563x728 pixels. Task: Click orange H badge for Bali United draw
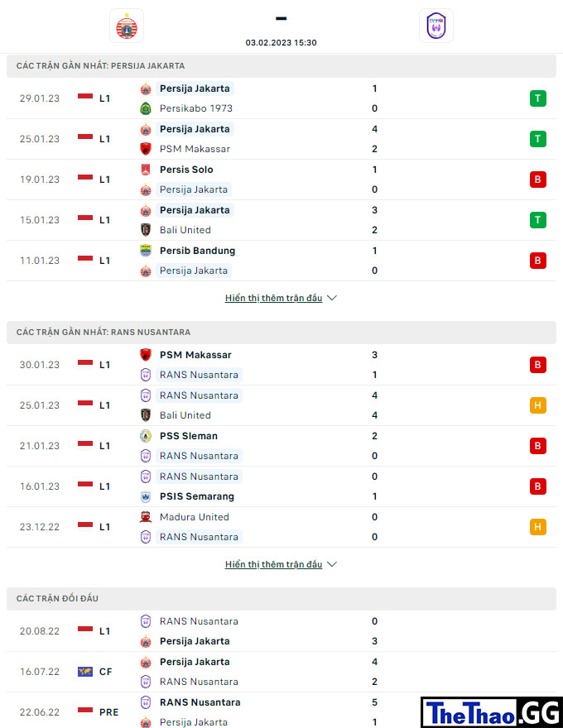tap(538, 405)
